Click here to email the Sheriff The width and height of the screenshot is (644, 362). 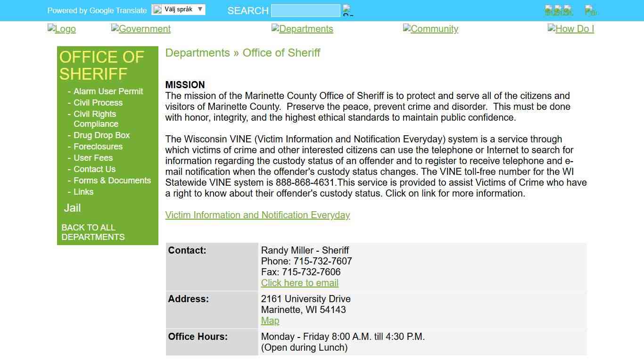(x=299, y=283)
